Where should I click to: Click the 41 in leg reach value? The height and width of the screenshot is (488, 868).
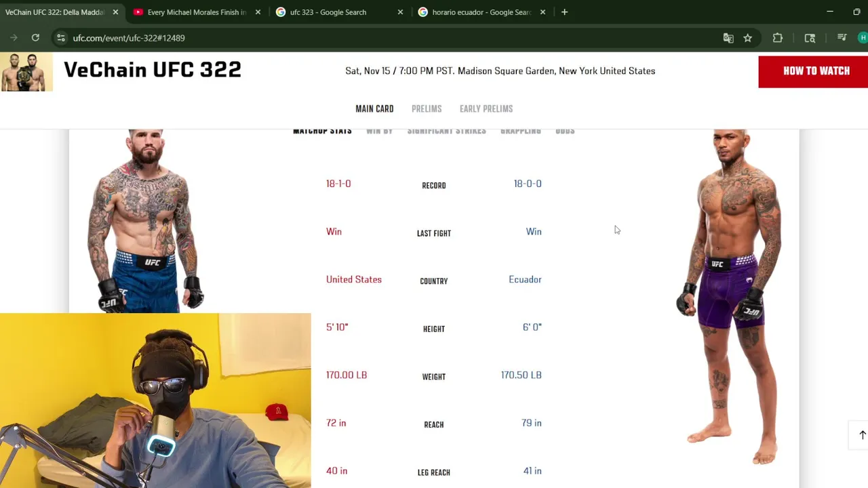(x=532, y=471)
